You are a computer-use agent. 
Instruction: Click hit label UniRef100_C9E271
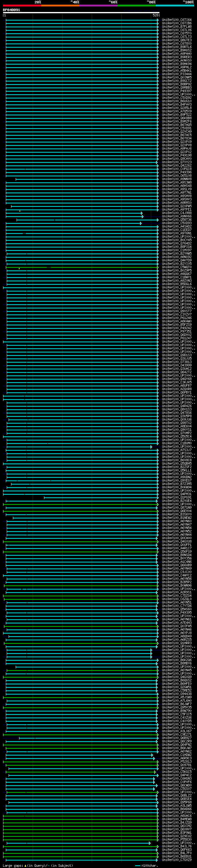pyautogui.click(x=176, y=735)
